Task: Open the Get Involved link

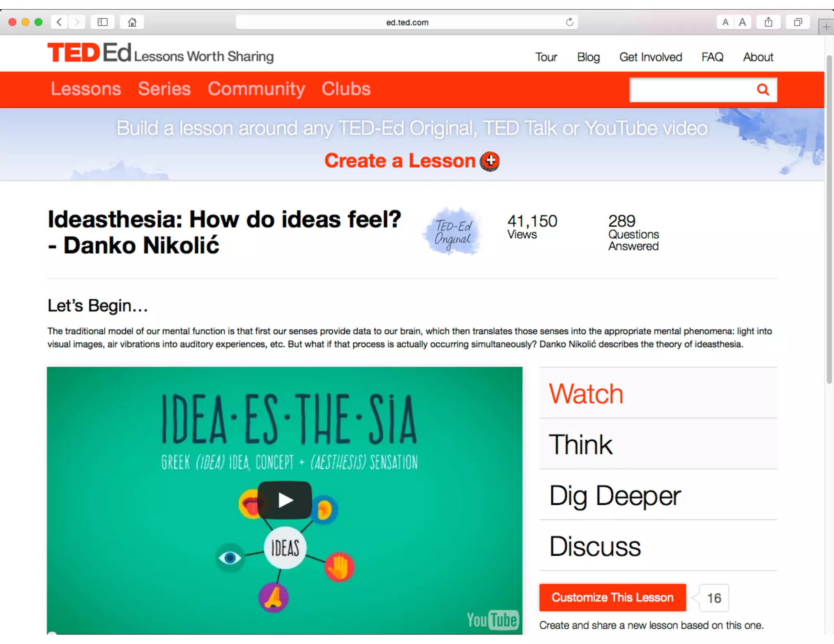Action: 650,57
